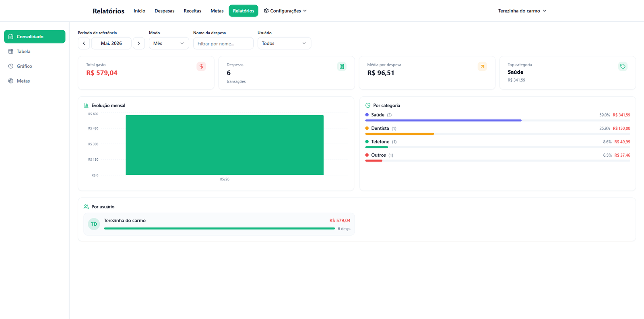Click the Telefone category progress bar

[497, 147]
